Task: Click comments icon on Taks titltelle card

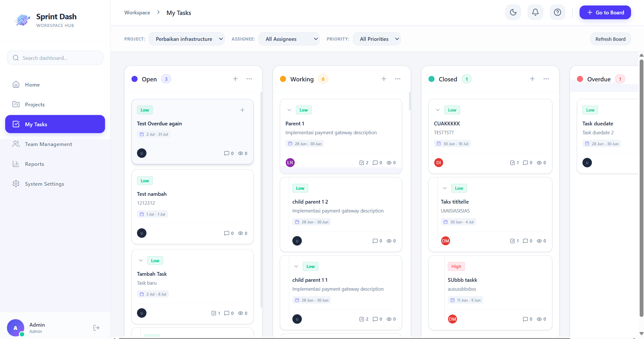Action: tap(525, 241)
